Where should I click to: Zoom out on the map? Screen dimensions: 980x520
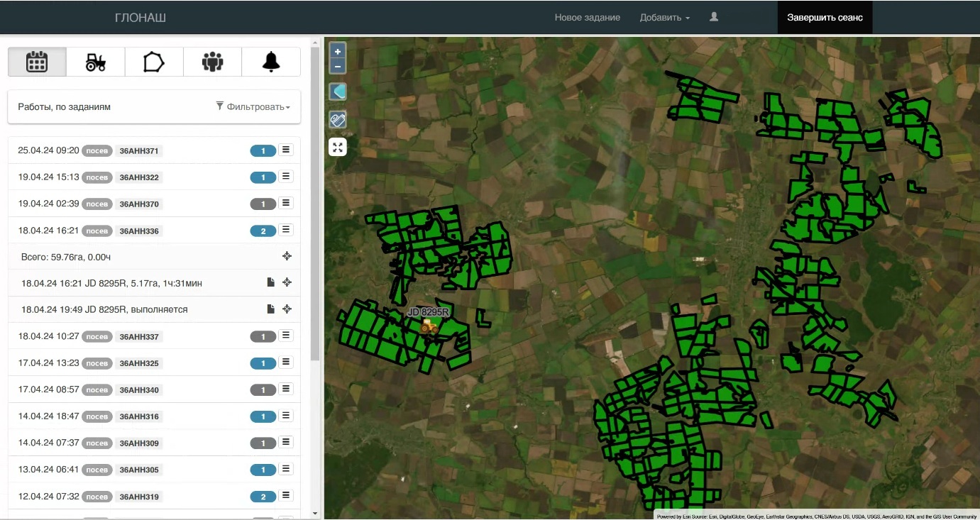(x=338, y=67)
